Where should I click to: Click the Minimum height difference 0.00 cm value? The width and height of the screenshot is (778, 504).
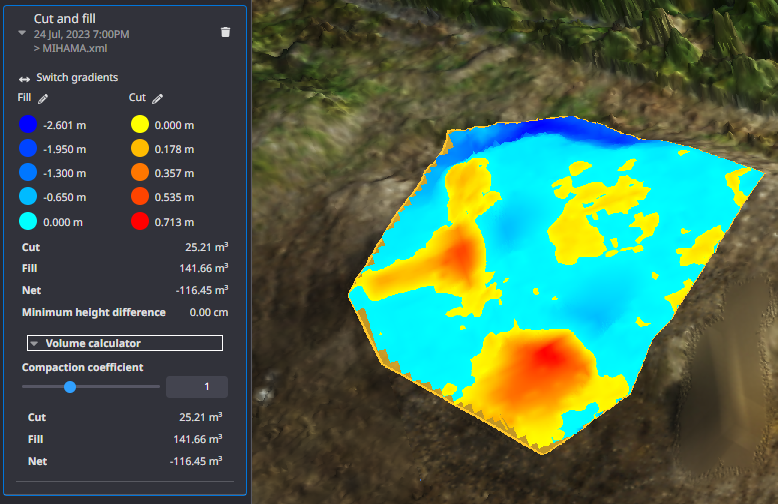pos(209,313)
